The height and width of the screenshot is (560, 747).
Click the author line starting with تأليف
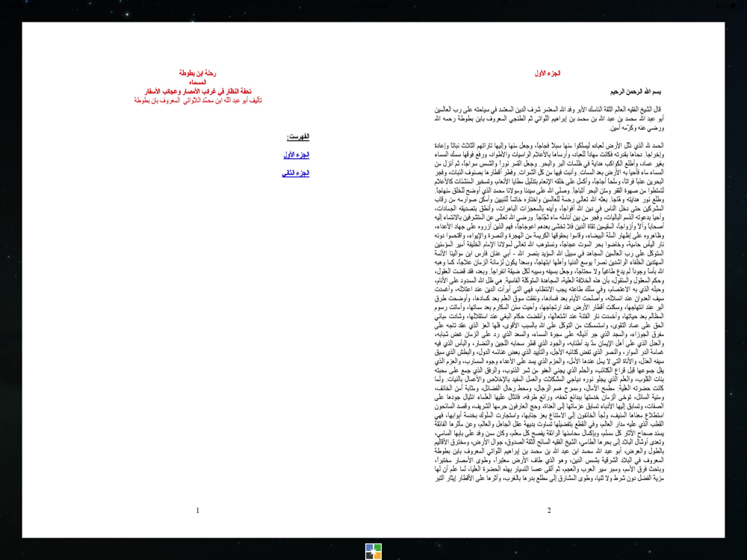[x=198, y=100]
